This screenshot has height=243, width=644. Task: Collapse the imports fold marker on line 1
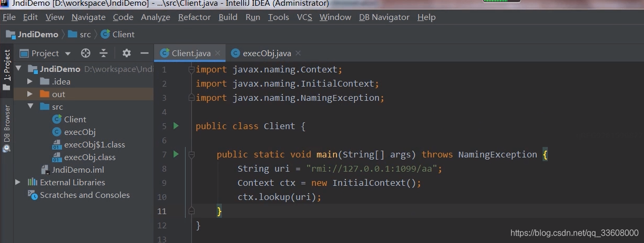click(191, 69)
